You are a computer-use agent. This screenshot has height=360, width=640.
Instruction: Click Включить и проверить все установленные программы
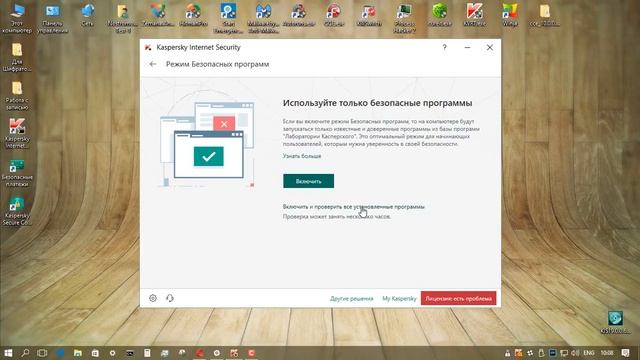pos(353,207)
